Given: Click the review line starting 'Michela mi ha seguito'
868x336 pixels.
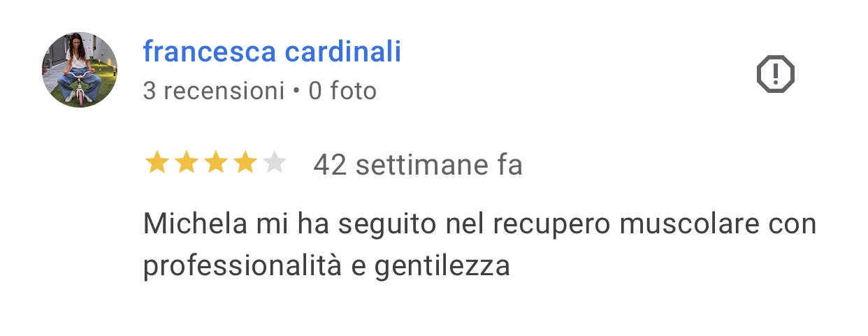Looking at the screenshot, I should click(479, 224).
